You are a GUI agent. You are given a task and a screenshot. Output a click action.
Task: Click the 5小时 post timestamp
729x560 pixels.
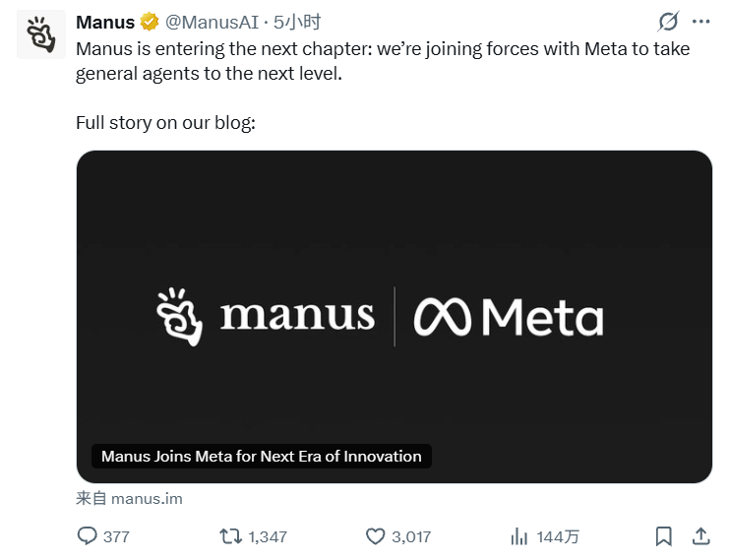point(297,22)
